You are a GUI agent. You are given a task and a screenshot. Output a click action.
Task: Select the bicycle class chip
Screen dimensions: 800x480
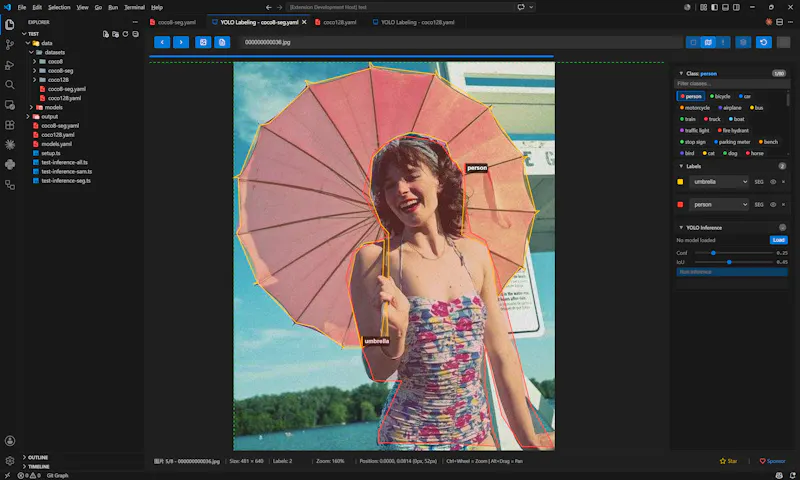pos(720,96)
